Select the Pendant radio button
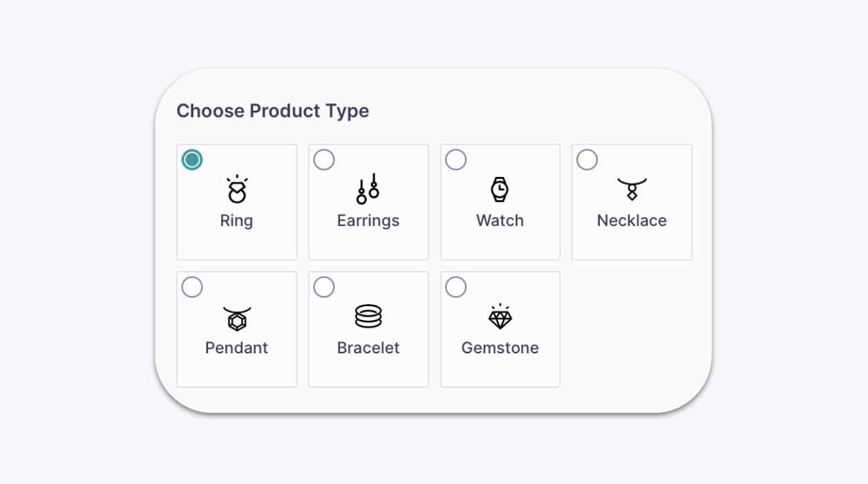 192,287
